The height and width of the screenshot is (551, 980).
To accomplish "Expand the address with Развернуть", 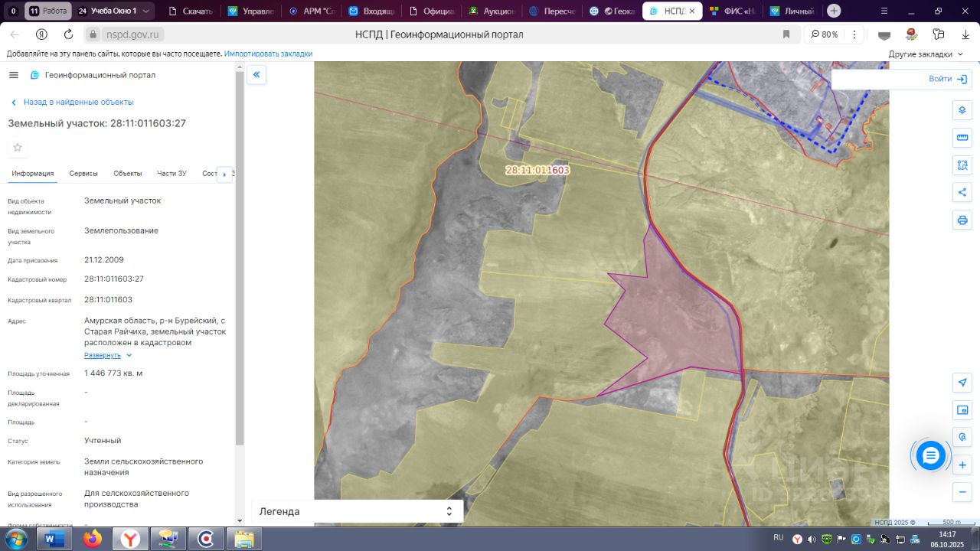I will (108, 355).
